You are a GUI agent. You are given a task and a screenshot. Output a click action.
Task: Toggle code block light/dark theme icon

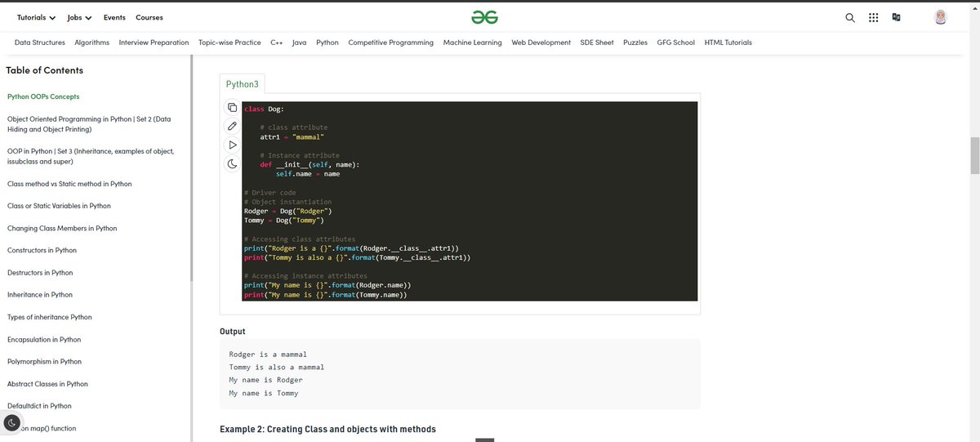[232, 163]
